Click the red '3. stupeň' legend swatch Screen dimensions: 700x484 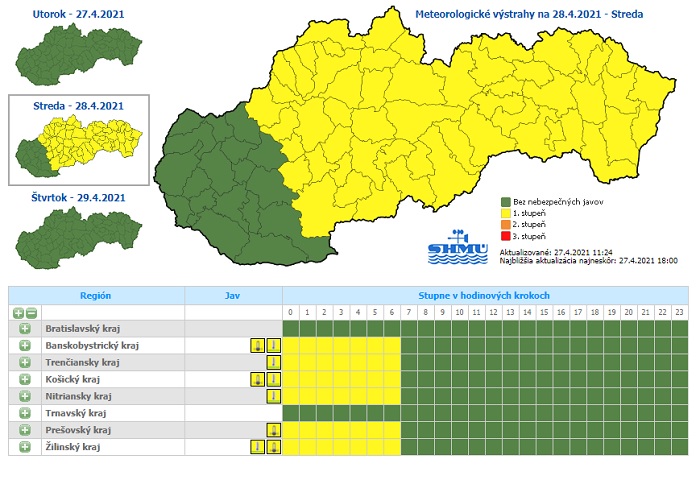505,236
